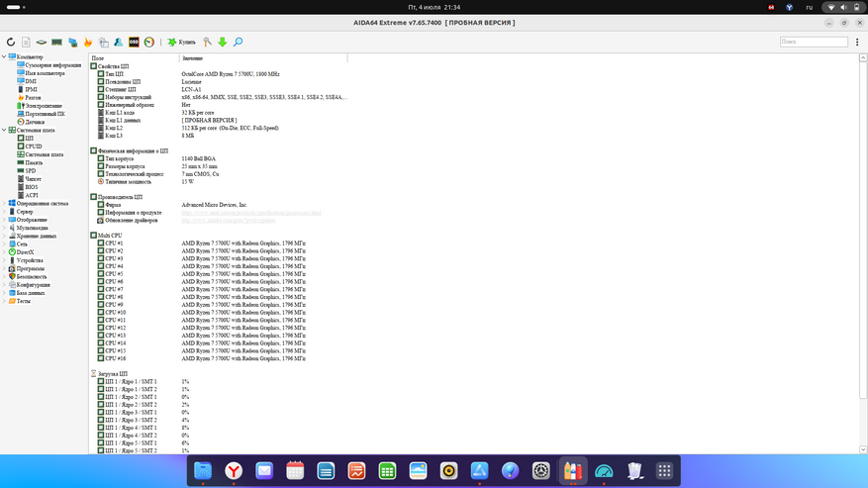Open the Calendar app in the dock
The width and height of the screenshot is (868, 488).
pyautogui.click(x=295, y=471)
